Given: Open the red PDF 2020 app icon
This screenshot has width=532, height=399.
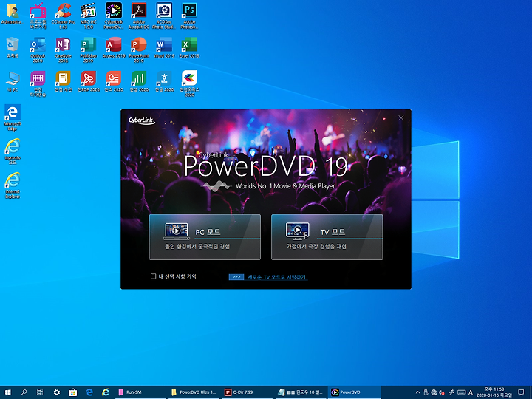Looking at the screenshot, I should pyautogui.click(x=88, y=82).
